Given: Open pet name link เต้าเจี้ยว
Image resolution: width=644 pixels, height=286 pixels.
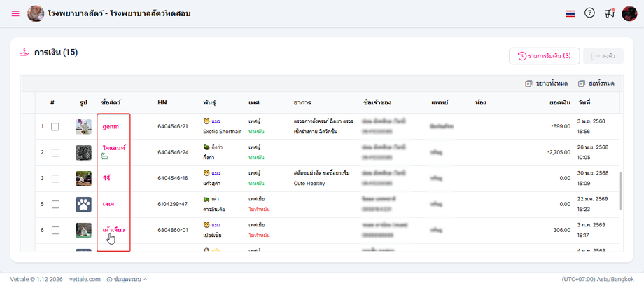Looking at the screenshot, I should tap(113, 230).
